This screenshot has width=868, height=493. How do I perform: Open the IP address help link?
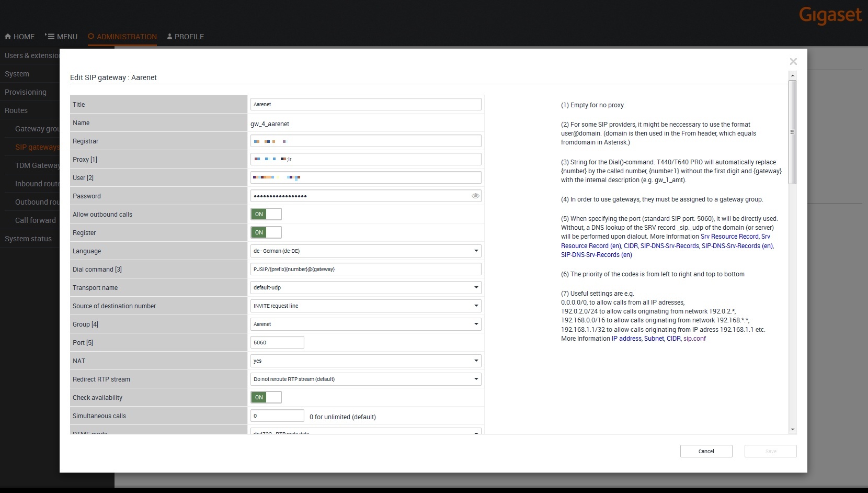626,339
